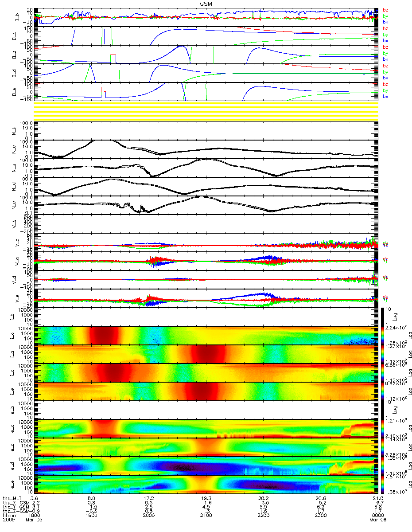Click the red bz legend in B_b panel
The image size is (412, 532).
click(385, 10)
